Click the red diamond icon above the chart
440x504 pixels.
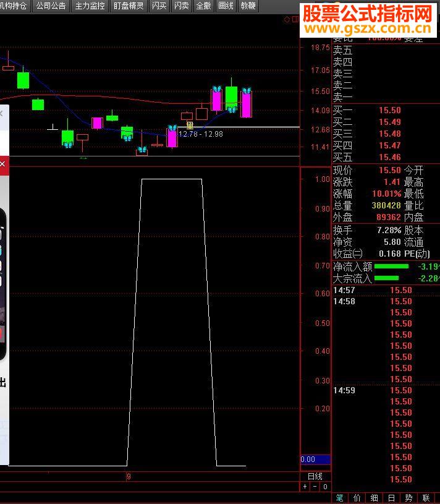coord(287,20)
